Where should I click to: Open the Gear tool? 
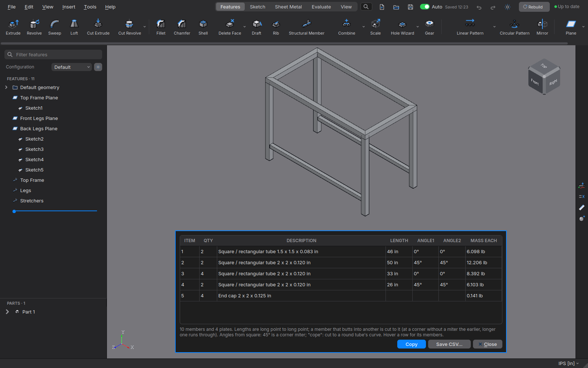tap(430, 28)
